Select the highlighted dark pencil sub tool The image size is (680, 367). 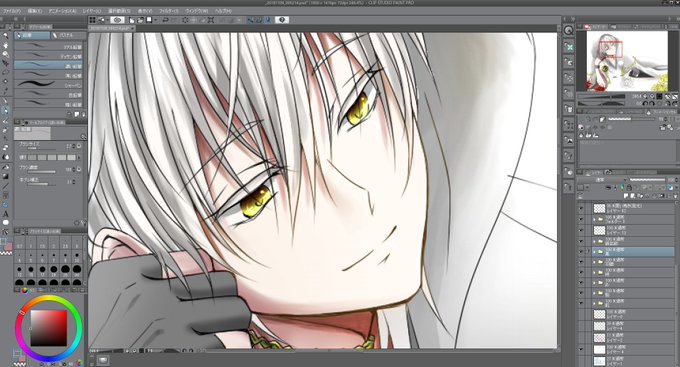point(48,66)
